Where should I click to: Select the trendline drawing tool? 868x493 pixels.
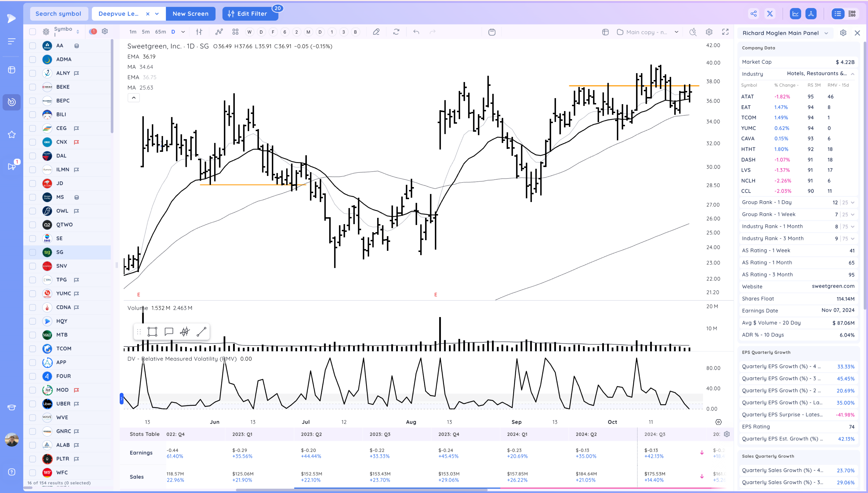201,332
